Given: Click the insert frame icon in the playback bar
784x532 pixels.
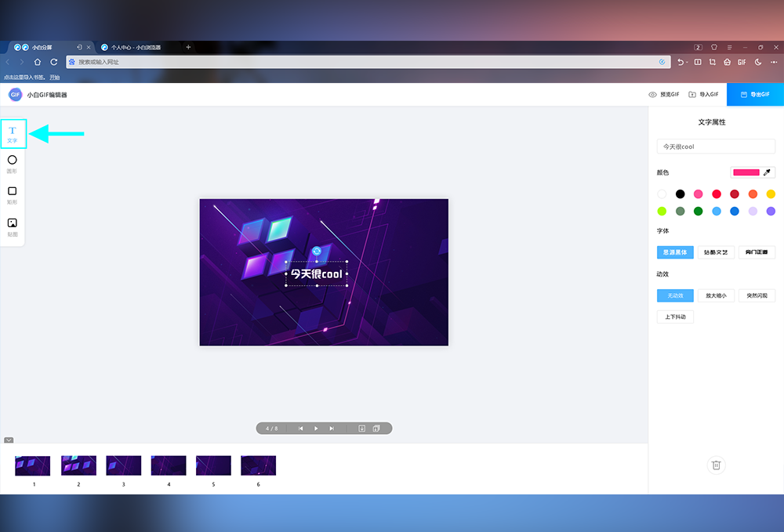Looking at the screenshot, I should click(362, 428).
